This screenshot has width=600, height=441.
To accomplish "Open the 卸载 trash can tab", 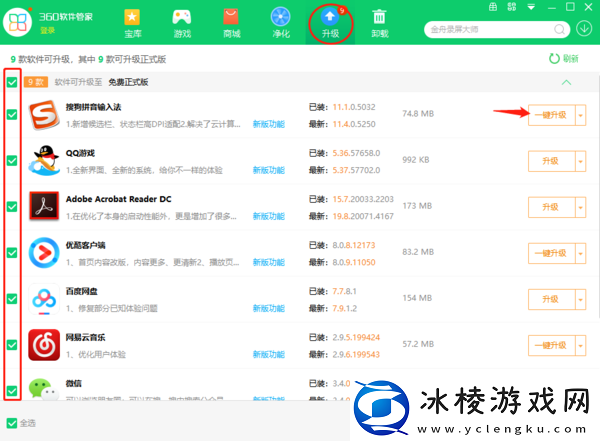I will (380, 23).
